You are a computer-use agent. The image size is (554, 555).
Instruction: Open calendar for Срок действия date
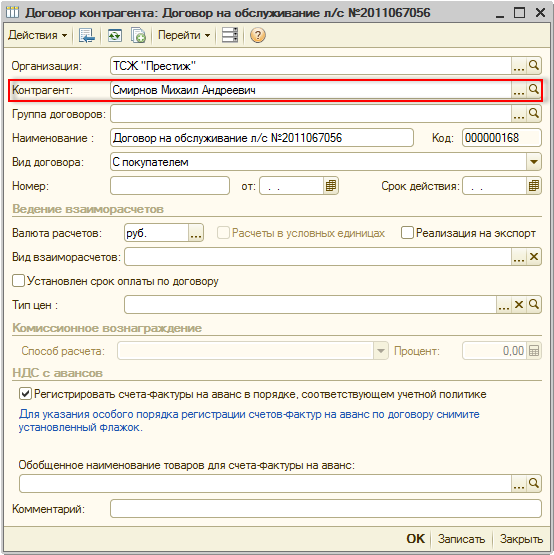[x=533, y=186]
